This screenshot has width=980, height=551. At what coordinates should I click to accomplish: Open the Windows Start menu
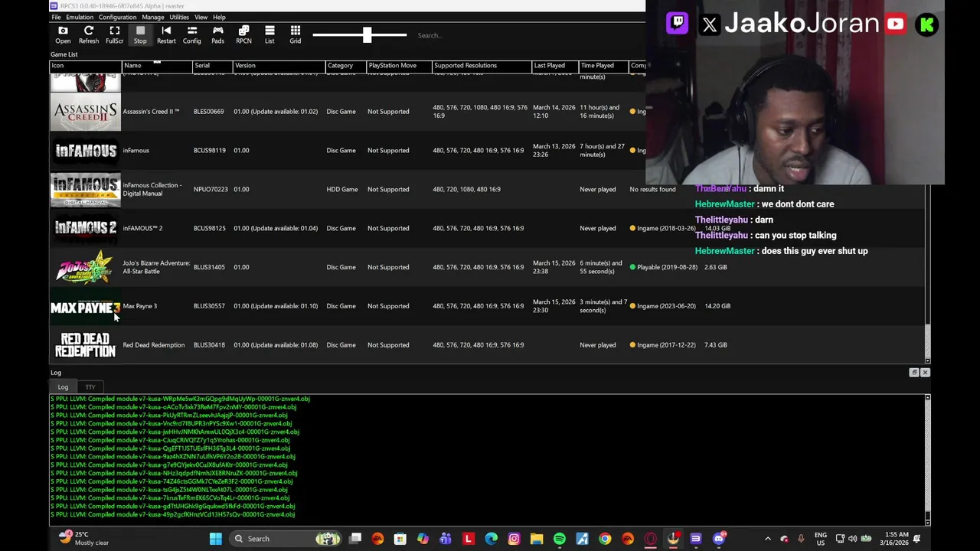click(x=216, y=539)
